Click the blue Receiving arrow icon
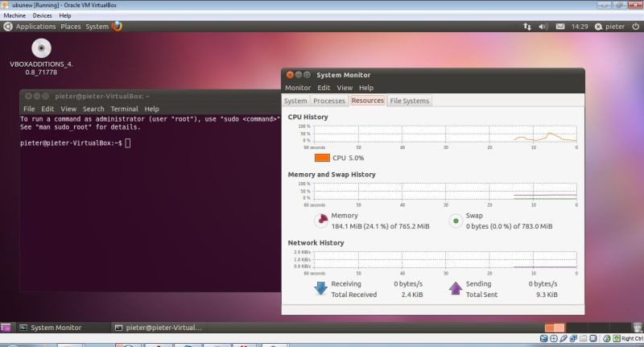Image resolution: width=644 pixels, height=347 pixels. click(320, 288)
